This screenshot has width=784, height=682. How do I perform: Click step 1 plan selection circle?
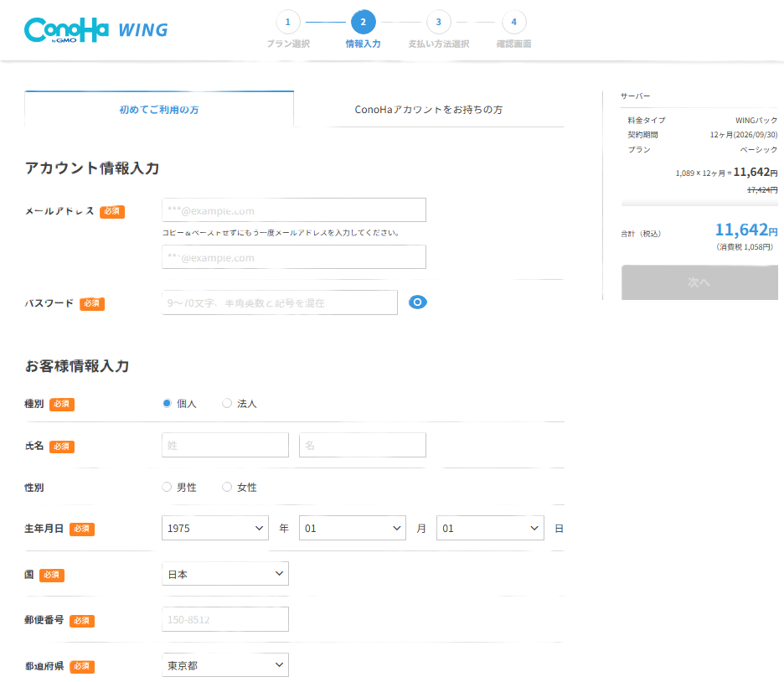pyautogui.click(x=287, y=22)
